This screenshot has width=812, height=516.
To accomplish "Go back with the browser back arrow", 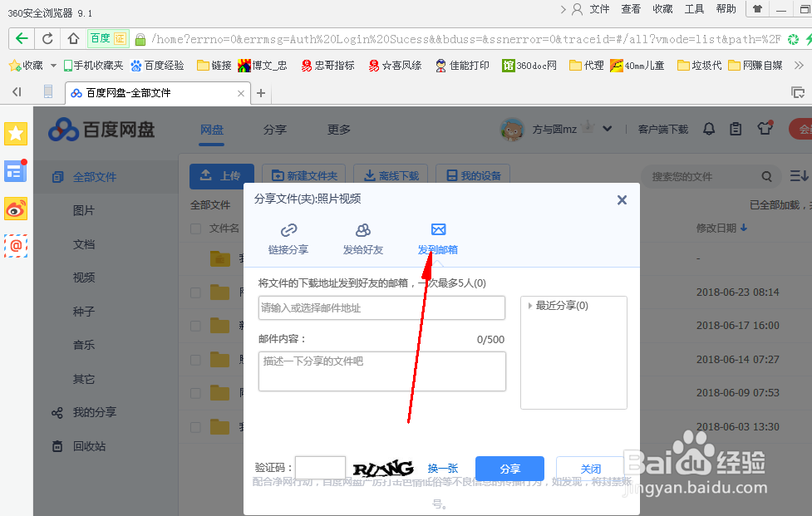I will (22, 38).
